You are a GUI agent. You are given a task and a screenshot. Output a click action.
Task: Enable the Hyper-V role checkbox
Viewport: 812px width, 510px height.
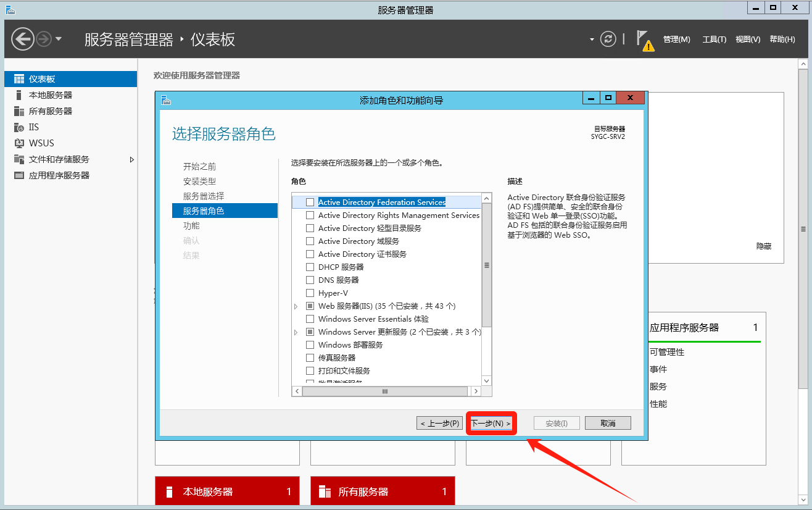(310, 293)
